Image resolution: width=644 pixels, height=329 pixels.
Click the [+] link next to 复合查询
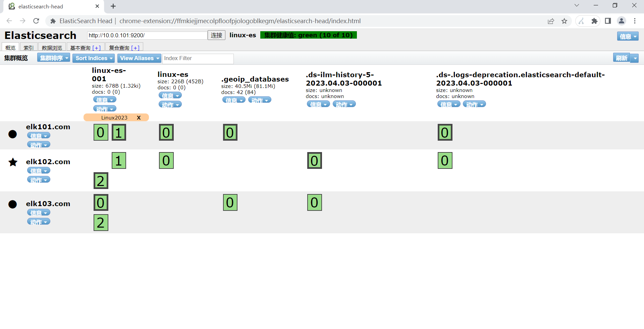tap(136, 48)
